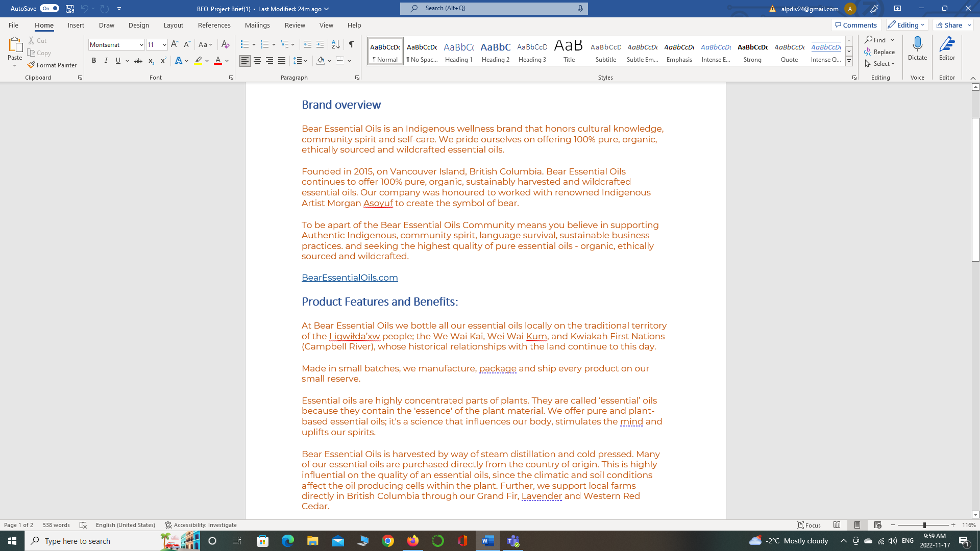Expand the text highlight color options
The height and width of the screenshot is (551, 980).
point(207,60)
